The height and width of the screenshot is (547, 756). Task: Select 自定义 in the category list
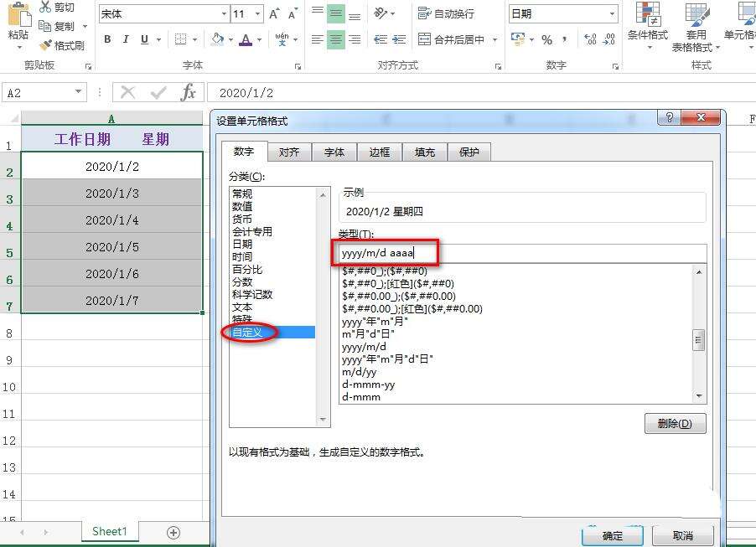point(249,332)
